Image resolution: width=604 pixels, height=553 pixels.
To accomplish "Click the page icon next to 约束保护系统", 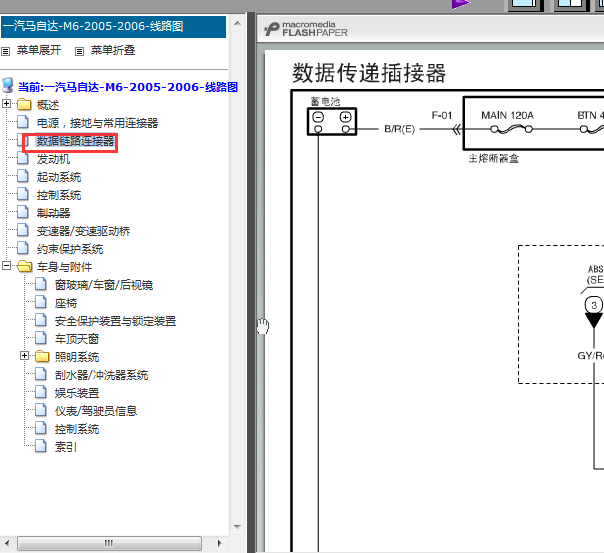I will [23, 248].
